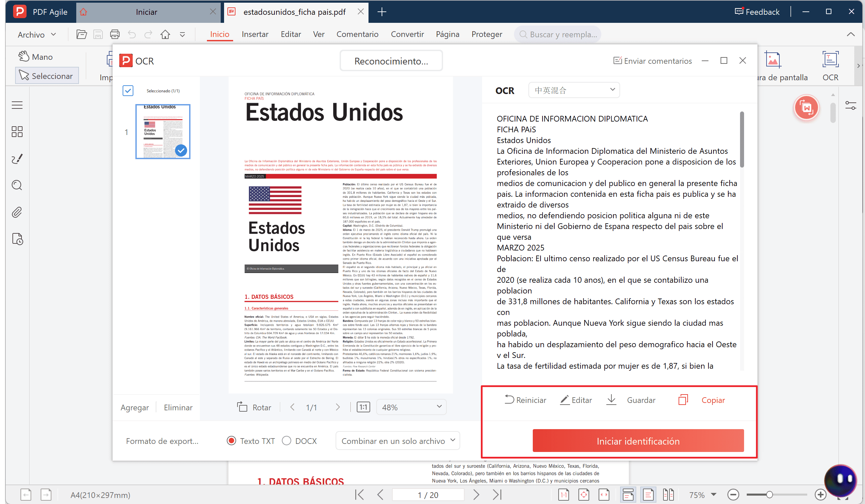Open the Comentario ribbon tab
The width and height of the screenshot is (865, 504).
(357, 34)
